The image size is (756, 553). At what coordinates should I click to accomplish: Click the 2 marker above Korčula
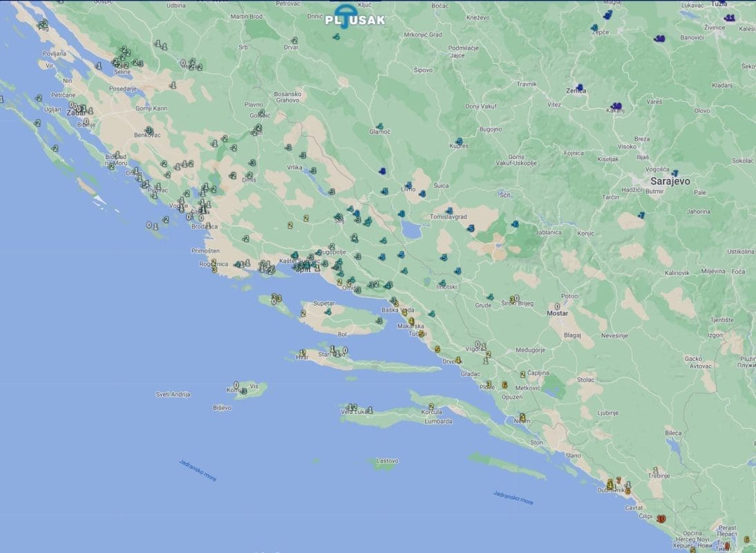pyautogui.click(x=431, y=406)
